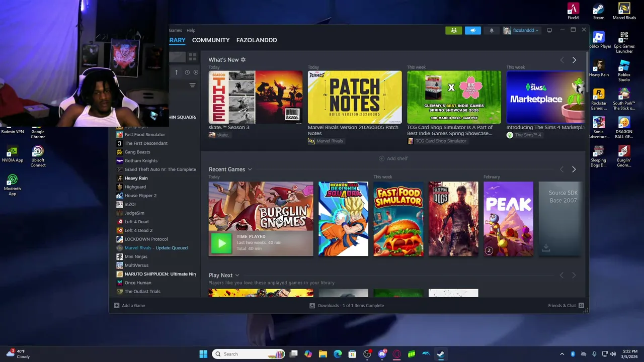
Task: Show hidden system tray icons chevron
Action: coord(562,354)
